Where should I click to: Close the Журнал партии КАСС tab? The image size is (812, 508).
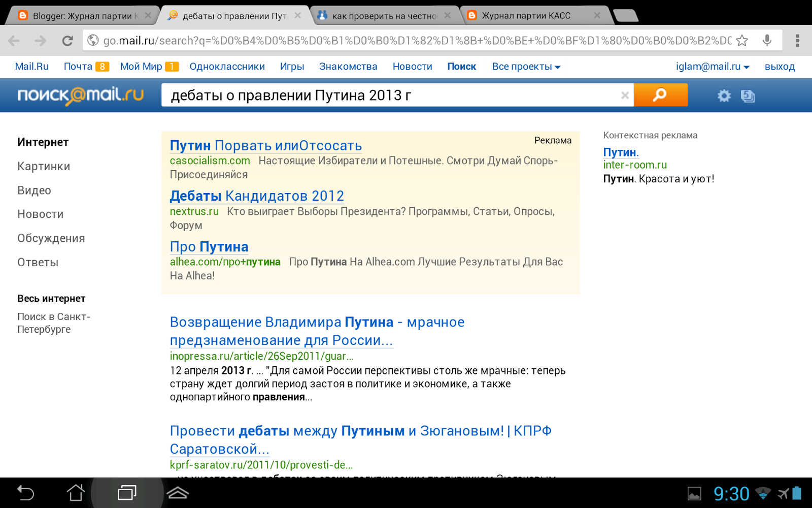coord(597,16)
